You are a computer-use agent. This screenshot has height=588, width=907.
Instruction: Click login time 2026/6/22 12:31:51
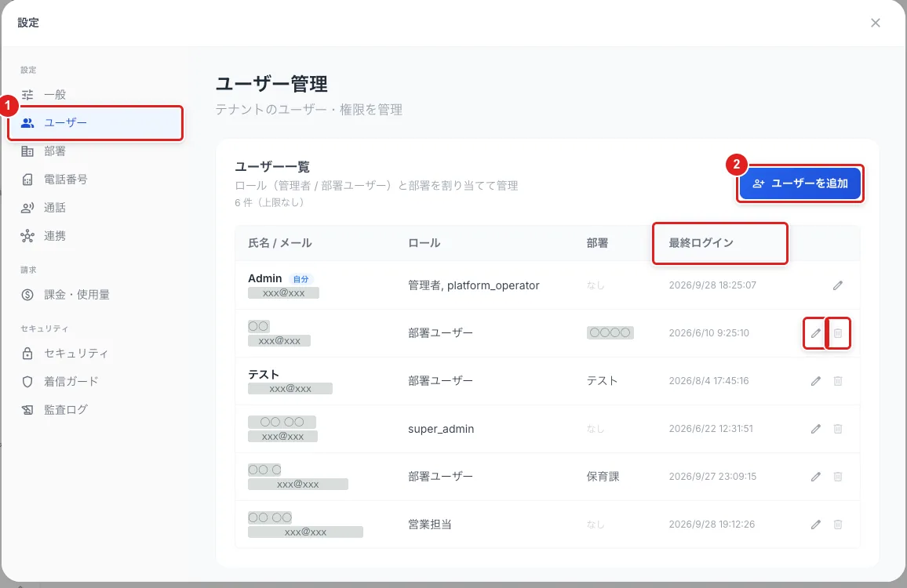click(x=711, y=429)
